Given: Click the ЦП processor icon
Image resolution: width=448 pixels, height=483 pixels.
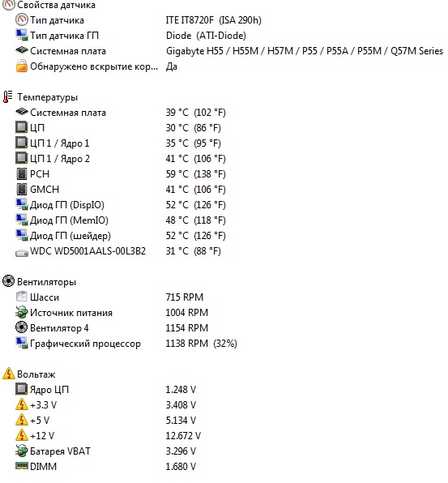Looking at the screenshot, I should pyautogui.click(x=22, y=127).
